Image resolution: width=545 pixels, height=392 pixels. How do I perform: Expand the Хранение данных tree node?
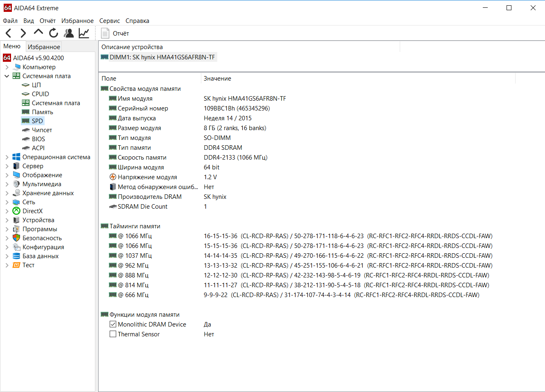click(7, 193)
